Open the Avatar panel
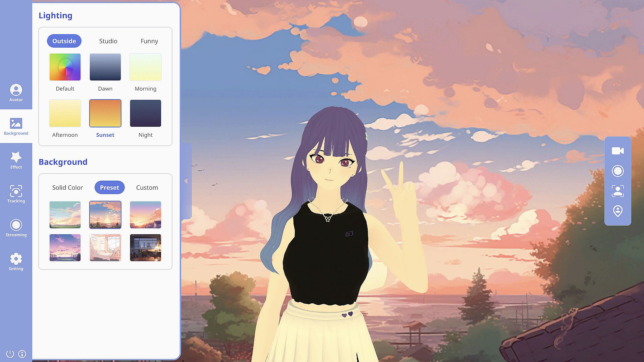644x362 pixels. point(16,93)
